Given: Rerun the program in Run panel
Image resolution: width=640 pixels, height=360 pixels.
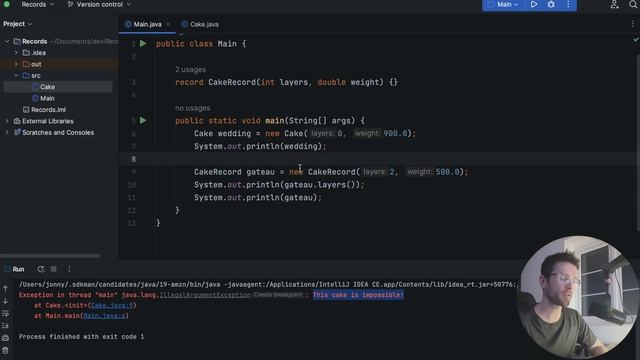Looking at the screenshot, I should pos(40,269).
